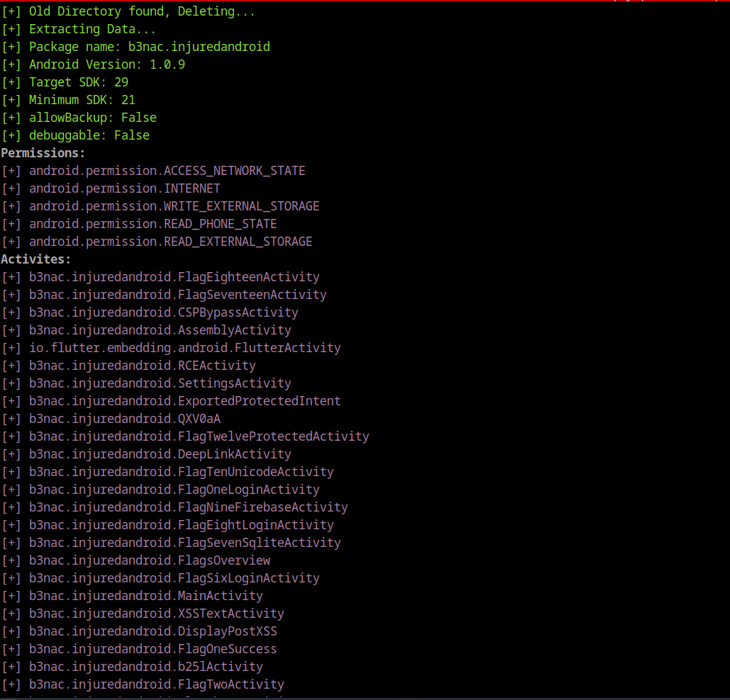Click the 'Activites:' heading
The height and width of the screenshot is (700, 730).
click(x=36, y=259)
